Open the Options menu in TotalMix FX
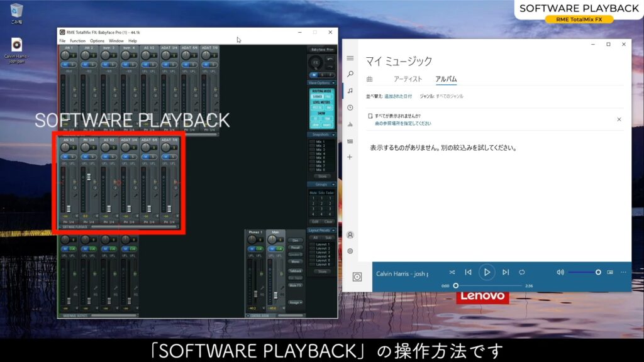Screen dimensions: 644x362 [x=97, y=41]
